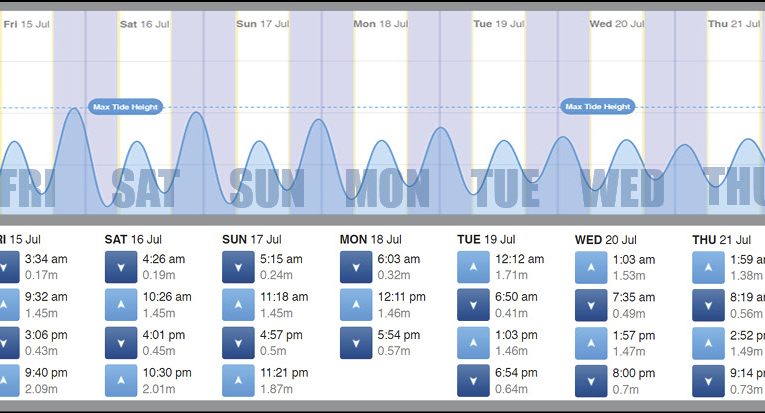Click the low tide icon at 5:54 pm Monday
Viewport: 765px width, 413px height.
(x=356, y=343)
